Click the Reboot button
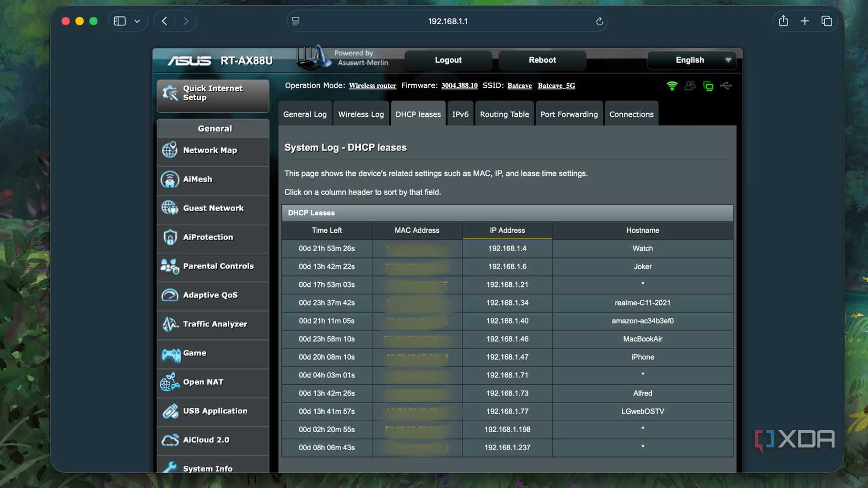The height and width of the screenshot is (488, 868). point(542,60)
